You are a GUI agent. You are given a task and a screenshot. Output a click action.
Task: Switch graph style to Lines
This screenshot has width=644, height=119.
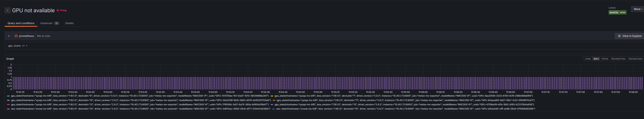point(587,59)
